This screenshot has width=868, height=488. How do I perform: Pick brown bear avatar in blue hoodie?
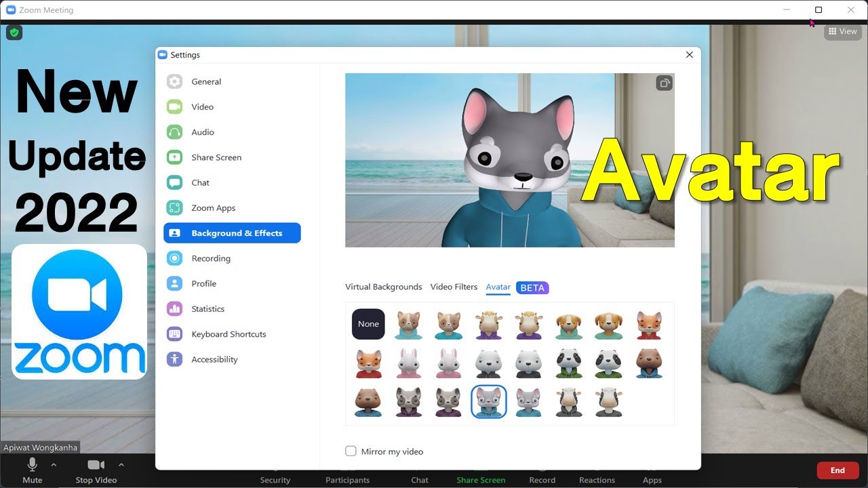649,363
